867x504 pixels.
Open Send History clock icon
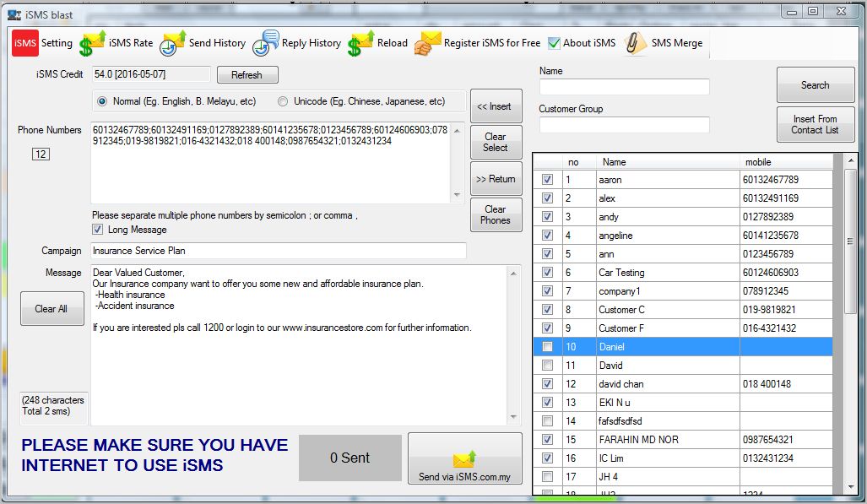click(x=172, y=44)
